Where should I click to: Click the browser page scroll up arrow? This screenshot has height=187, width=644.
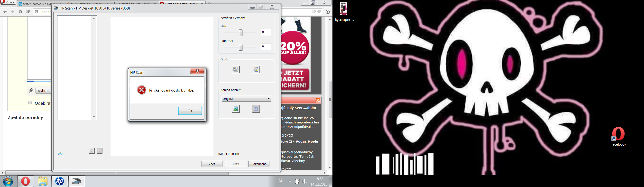coord(330,19)
